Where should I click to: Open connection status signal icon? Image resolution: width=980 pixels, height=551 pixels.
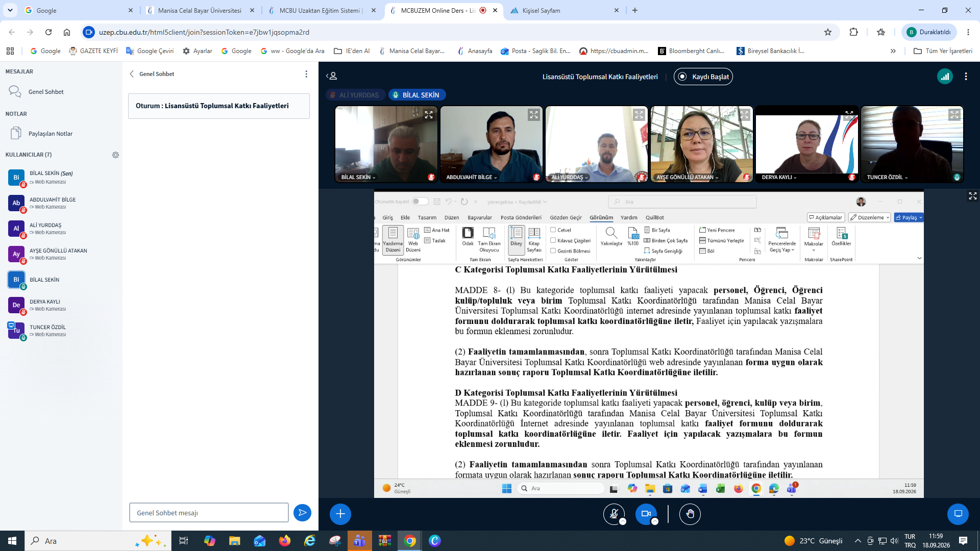pos(945,77)
